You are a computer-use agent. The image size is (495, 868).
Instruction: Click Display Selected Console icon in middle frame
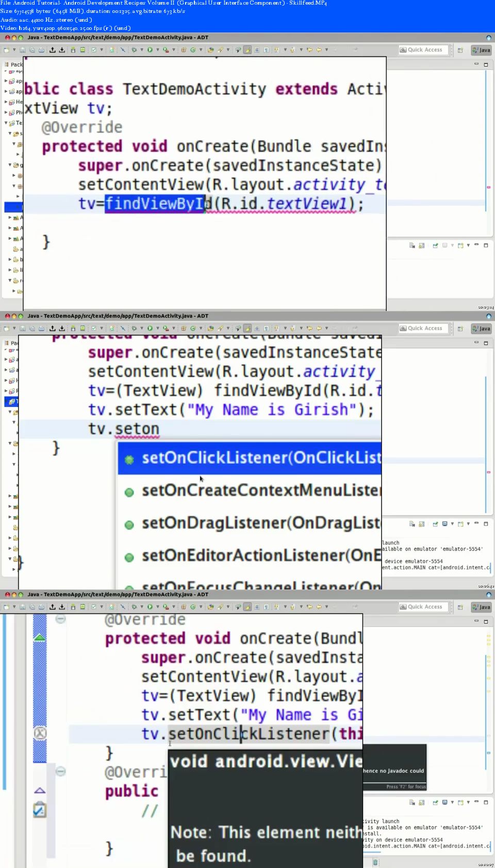point(444,523)
